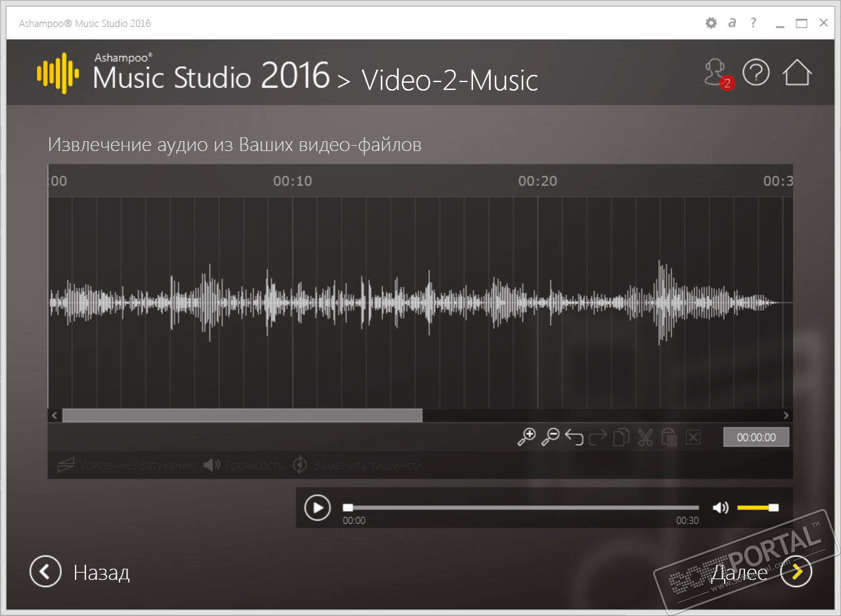Click the Video-2-Music breadcrumb title
This screenshot has height=616, width=841.
450,80
